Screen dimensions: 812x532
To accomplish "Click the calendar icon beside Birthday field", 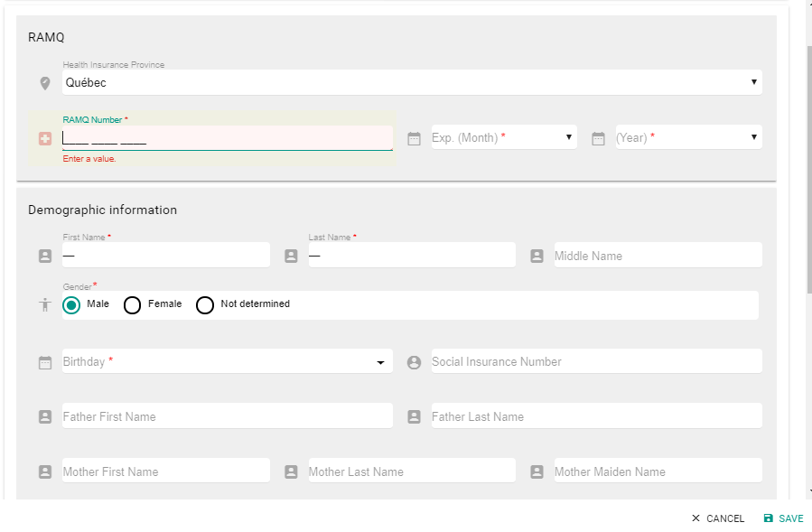I will (45, 362).
